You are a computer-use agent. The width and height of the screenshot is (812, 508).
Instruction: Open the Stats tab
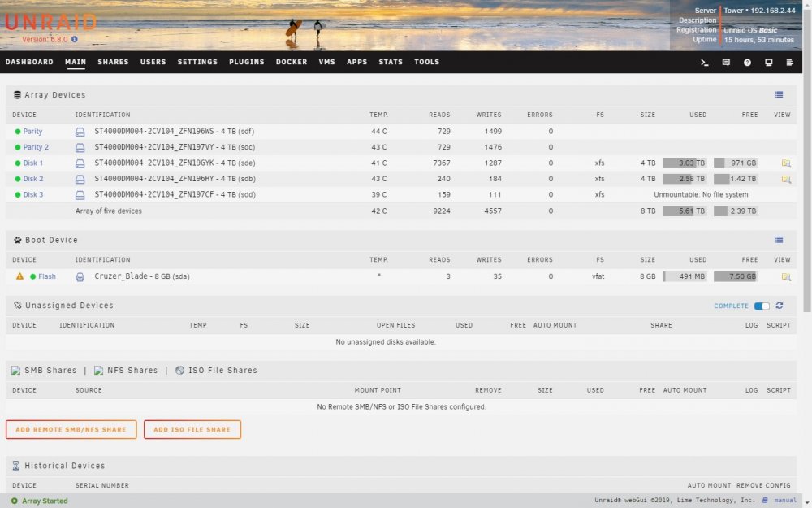391,62
